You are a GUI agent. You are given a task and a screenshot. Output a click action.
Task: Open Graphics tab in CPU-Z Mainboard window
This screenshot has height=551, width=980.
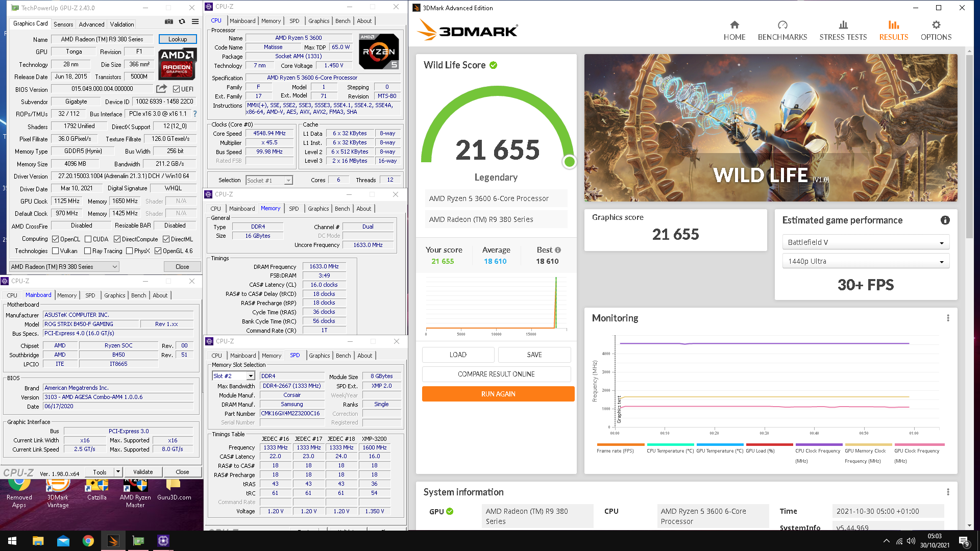(x=114, y=295)
